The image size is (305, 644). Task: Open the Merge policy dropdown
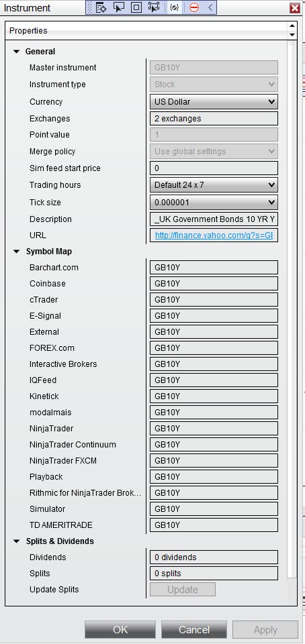click(214, 151)
